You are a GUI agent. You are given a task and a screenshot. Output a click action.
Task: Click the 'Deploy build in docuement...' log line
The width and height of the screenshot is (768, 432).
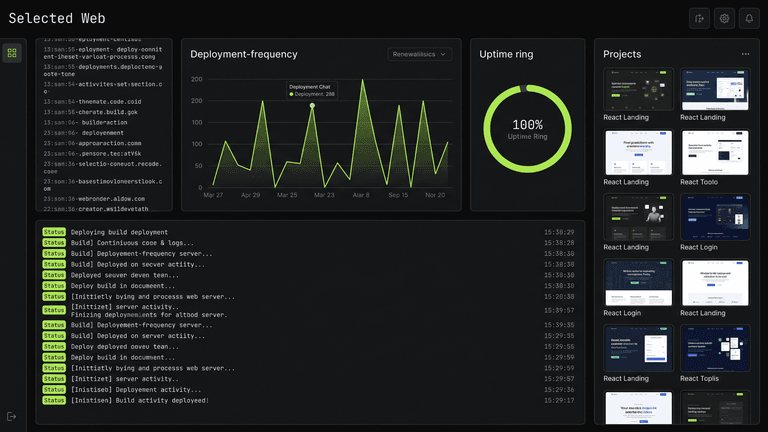point(122,286)
